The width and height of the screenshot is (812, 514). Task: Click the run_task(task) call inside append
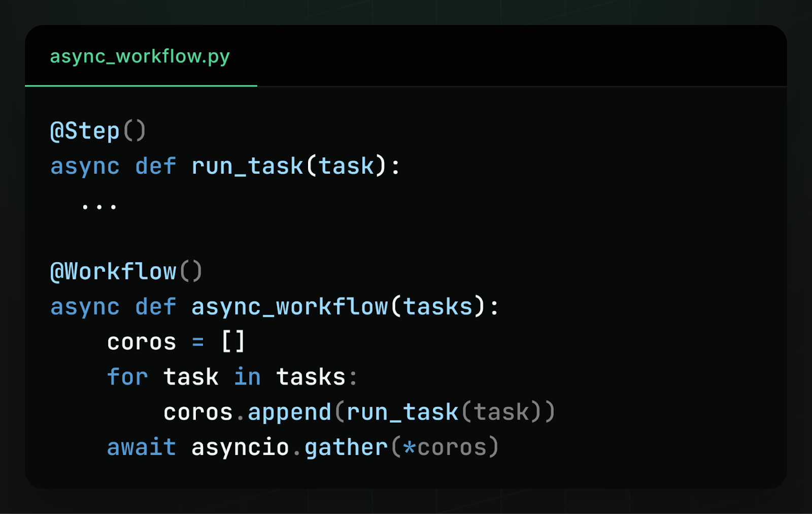click(447, 411)
